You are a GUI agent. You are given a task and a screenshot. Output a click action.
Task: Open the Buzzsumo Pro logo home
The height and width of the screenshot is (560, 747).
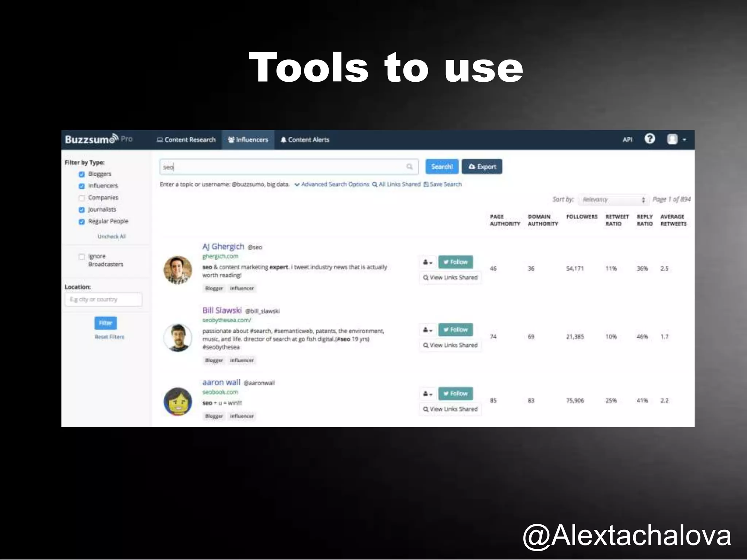click(x=98, y=139)
